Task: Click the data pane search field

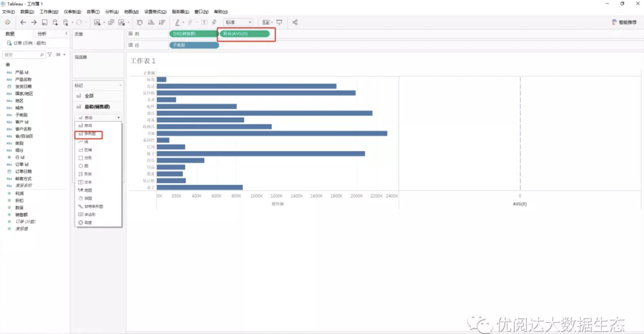Action: pos(24,55)
